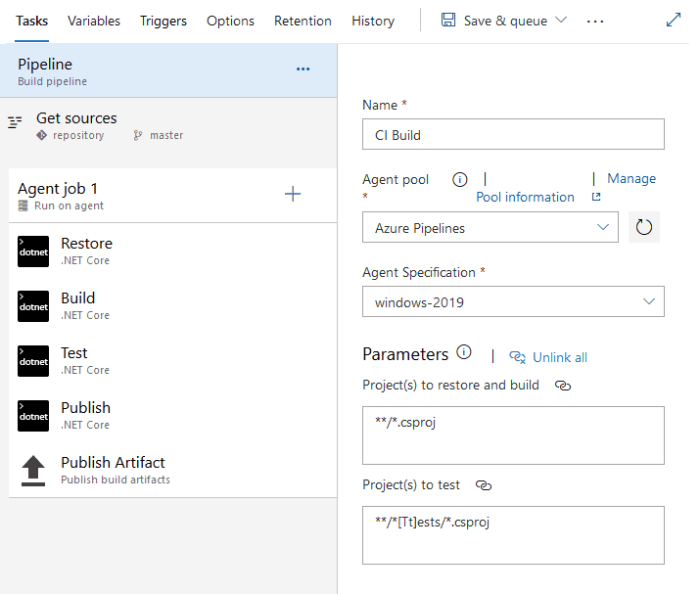Click the Manage agent pool link
The image size is (700, 594).
click(631, 178)
